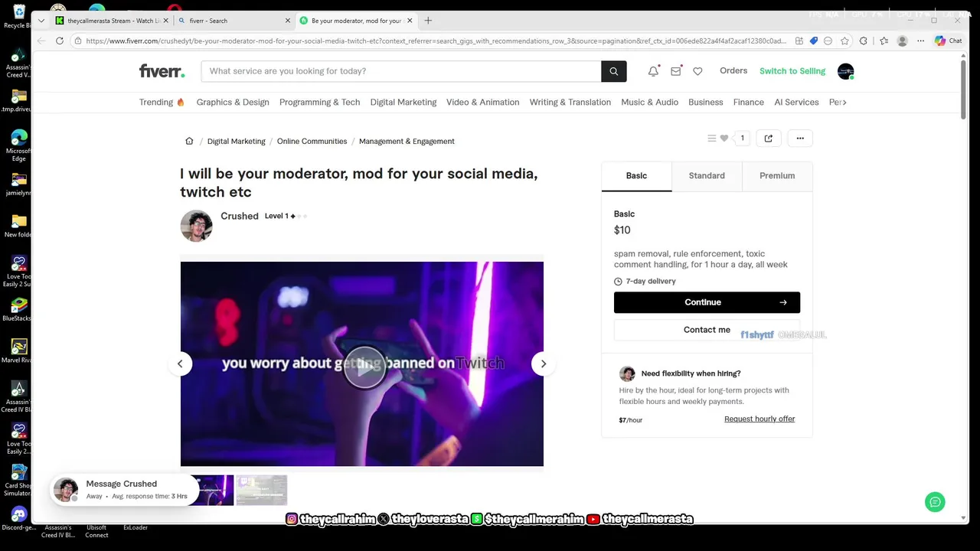Switch to theycallmerasta Stream tab
This screenshot has width=980, height=551.
point(111,21)
